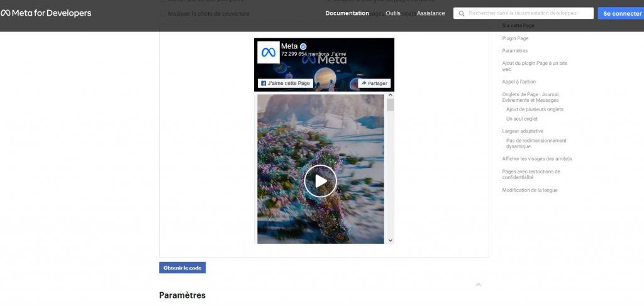Click the back-to-top chevron arrow
This screenshot has width=644, height=306.
(x=478, y=285)
